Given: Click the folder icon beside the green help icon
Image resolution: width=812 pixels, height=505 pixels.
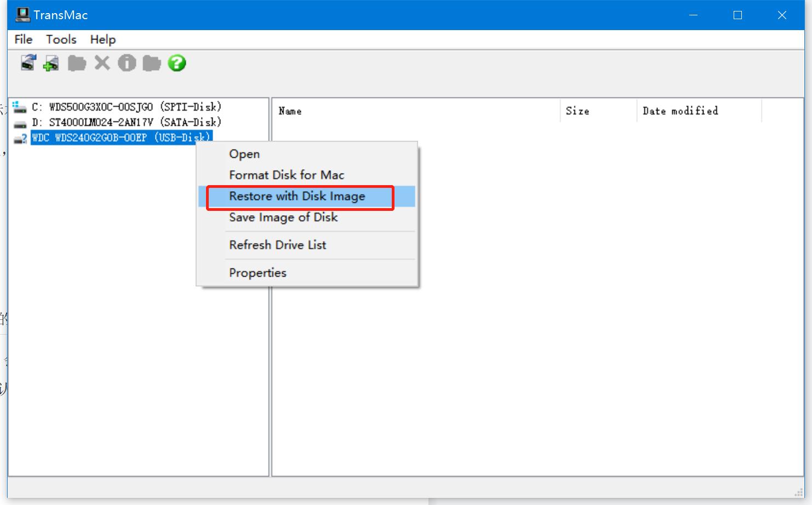Looking at the screenshot, I should (151, 64).
